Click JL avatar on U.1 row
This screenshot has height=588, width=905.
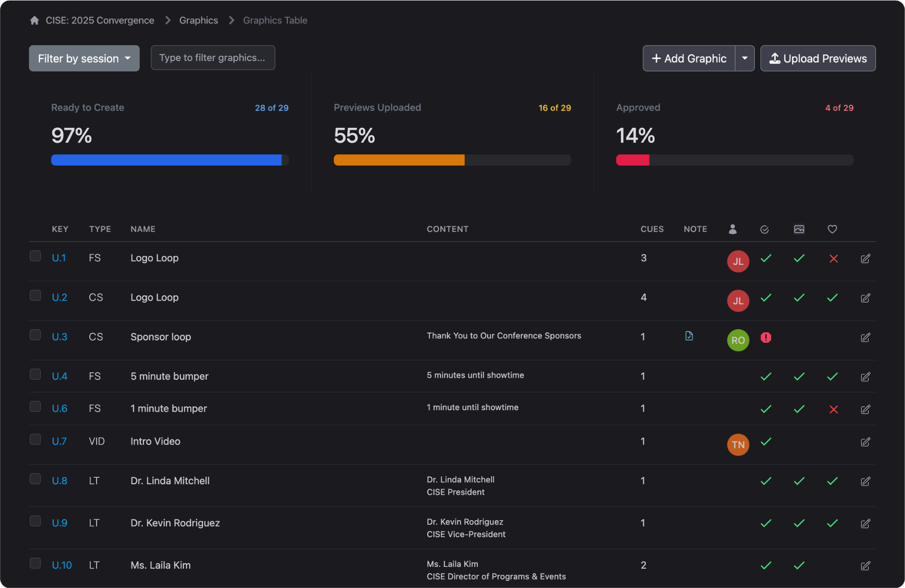tap(738, 261)
